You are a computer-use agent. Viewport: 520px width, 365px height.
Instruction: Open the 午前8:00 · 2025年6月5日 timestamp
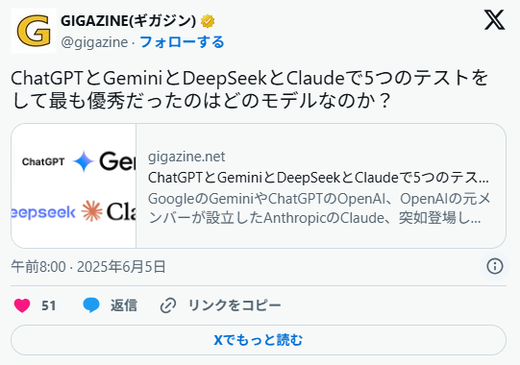click(88, 267)
